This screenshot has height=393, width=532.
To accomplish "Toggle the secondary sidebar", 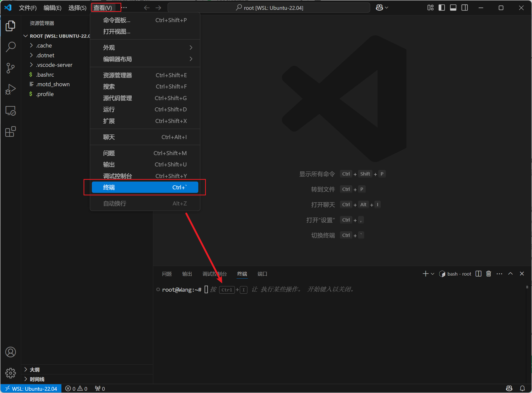I will click(x=464, y=8).
